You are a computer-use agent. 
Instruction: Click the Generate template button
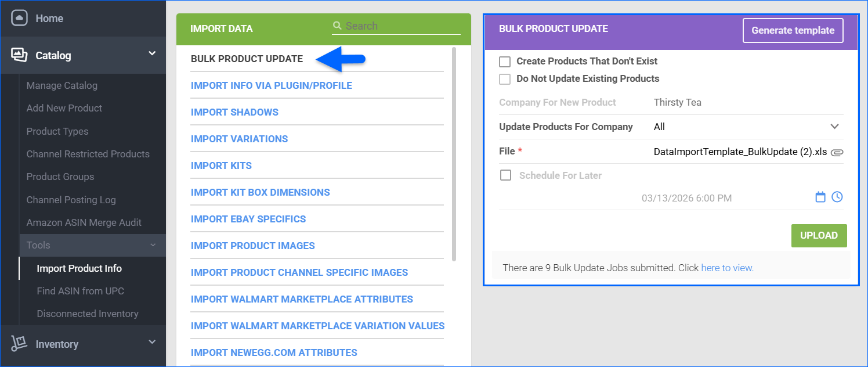click(793, 30)
